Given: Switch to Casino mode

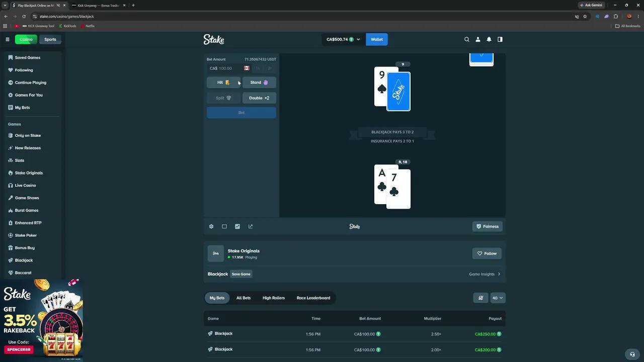Looking at the screenshot, I should (26, 39).
